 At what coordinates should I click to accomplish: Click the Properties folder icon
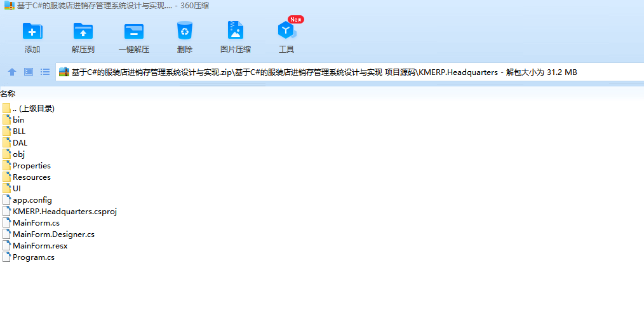[6, 166]
